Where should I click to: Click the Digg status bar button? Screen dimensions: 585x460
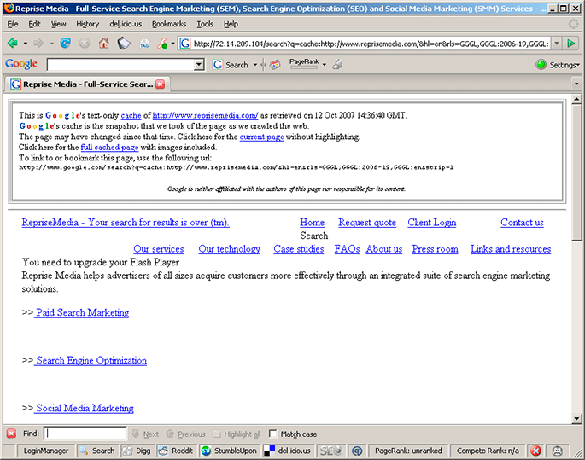pyautogui.click(x=137, y=451)
